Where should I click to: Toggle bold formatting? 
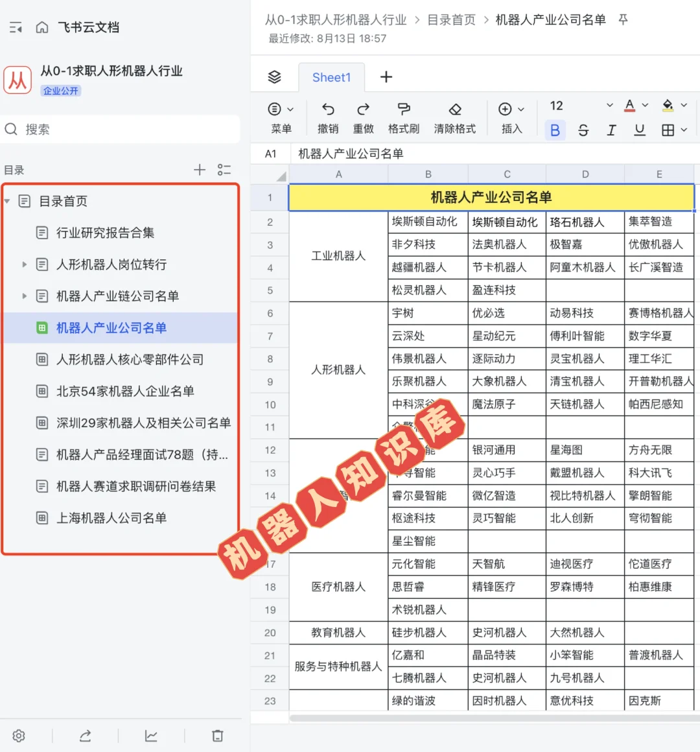click(555, 130)
